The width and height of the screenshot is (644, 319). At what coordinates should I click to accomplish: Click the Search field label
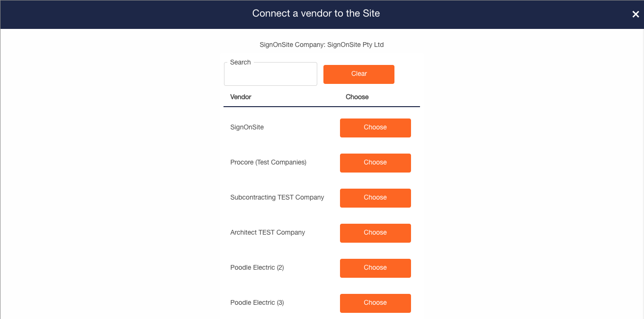(240, 62)
